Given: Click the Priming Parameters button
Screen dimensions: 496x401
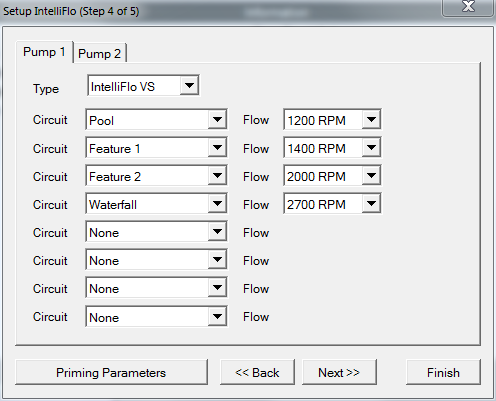Looking at the screenshot, I should pos(111,372).
